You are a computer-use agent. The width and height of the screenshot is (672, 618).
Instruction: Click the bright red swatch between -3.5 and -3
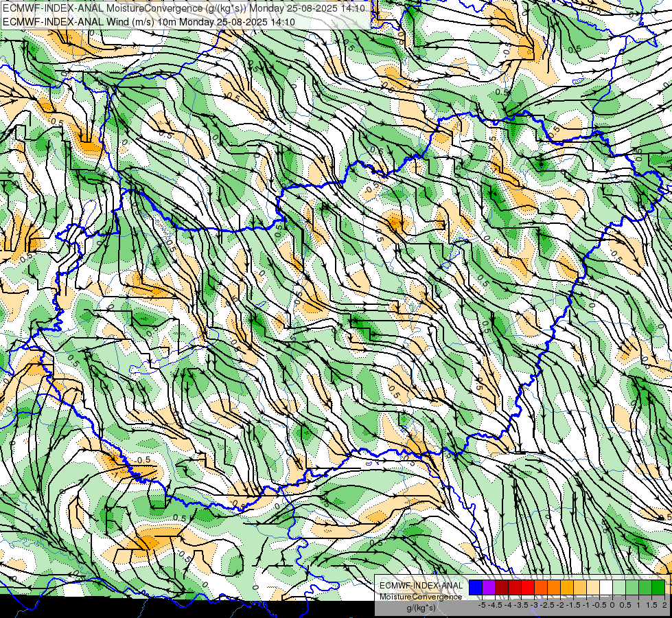click(528, 588)
